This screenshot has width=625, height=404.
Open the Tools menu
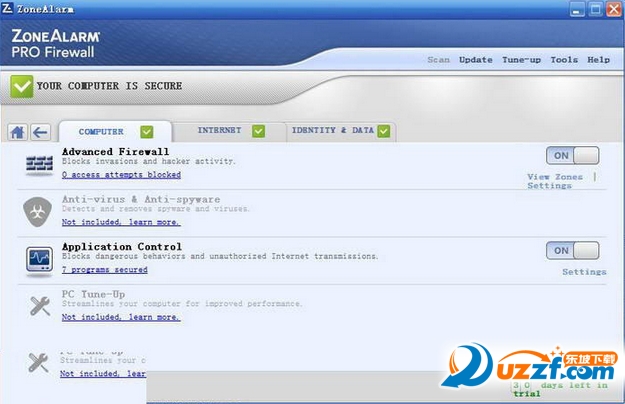click(x=564, y=60)
